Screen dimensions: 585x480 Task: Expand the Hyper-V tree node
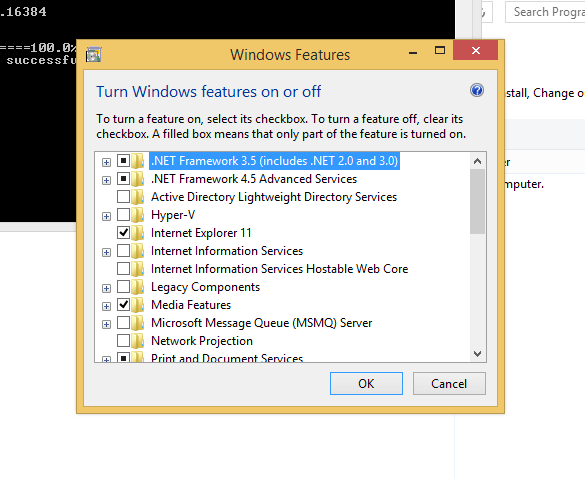(x=106, y=216)
